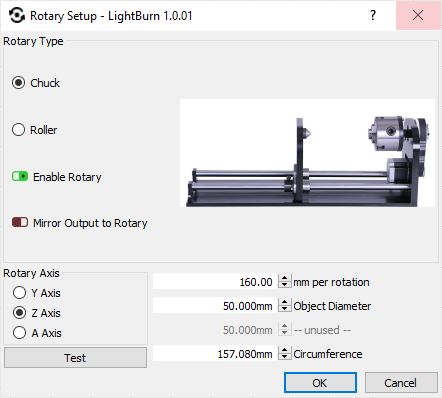The width and height of the screenshot is (442, 398).
Task: Open the help question mark button
Action: [x=373, y=15]
